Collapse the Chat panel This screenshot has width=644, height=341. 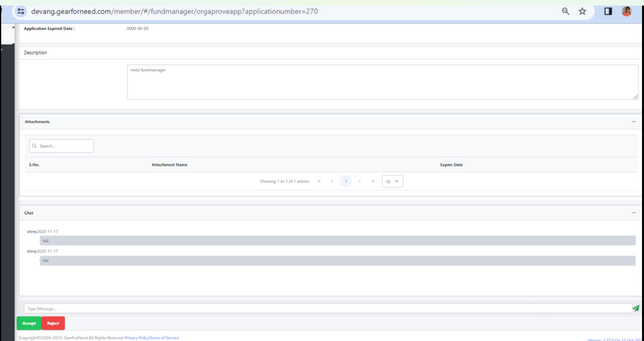(634, 213)
